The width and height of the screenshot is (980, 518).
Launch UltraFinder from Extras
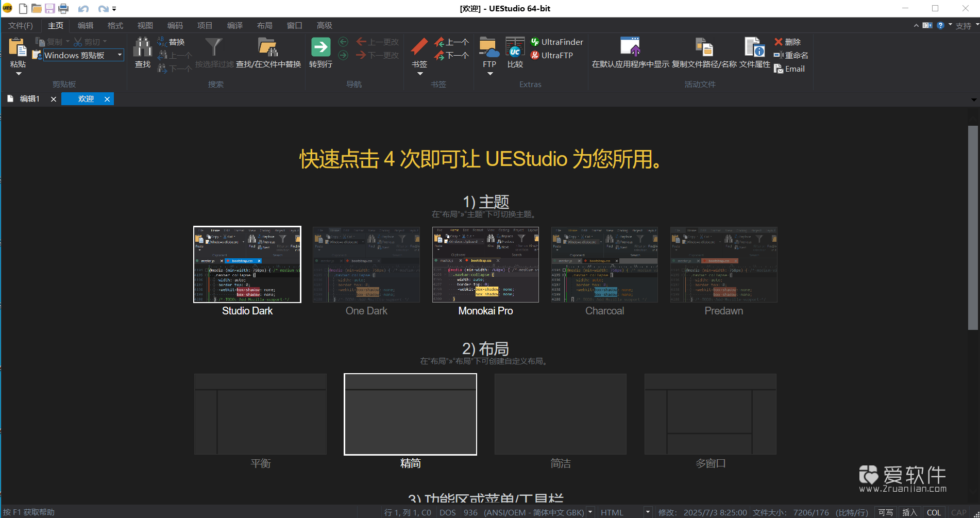pos(557,42)
